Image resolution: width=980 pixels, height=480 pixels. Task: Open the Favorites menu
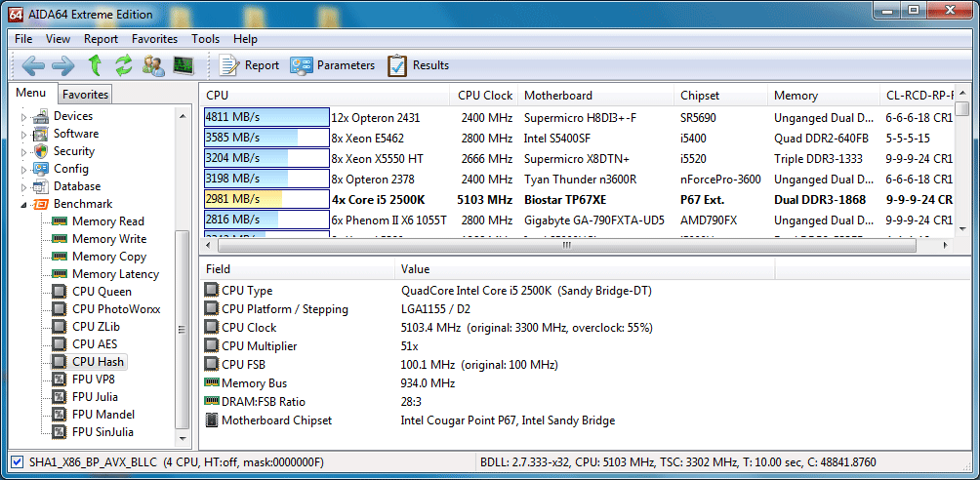154,39
